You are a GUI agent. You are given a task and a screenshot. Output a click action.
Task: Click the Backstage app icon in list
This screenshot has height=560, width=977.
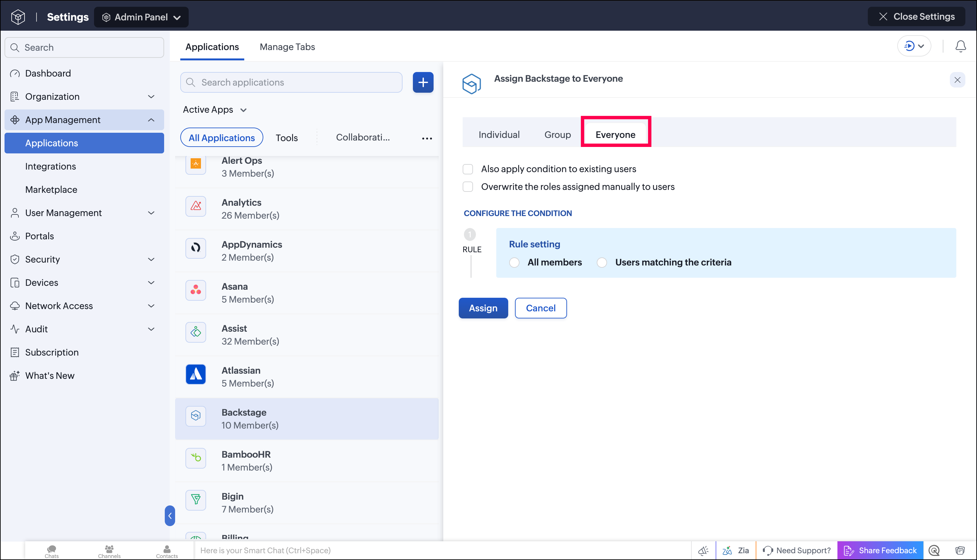tap(196, 416)
